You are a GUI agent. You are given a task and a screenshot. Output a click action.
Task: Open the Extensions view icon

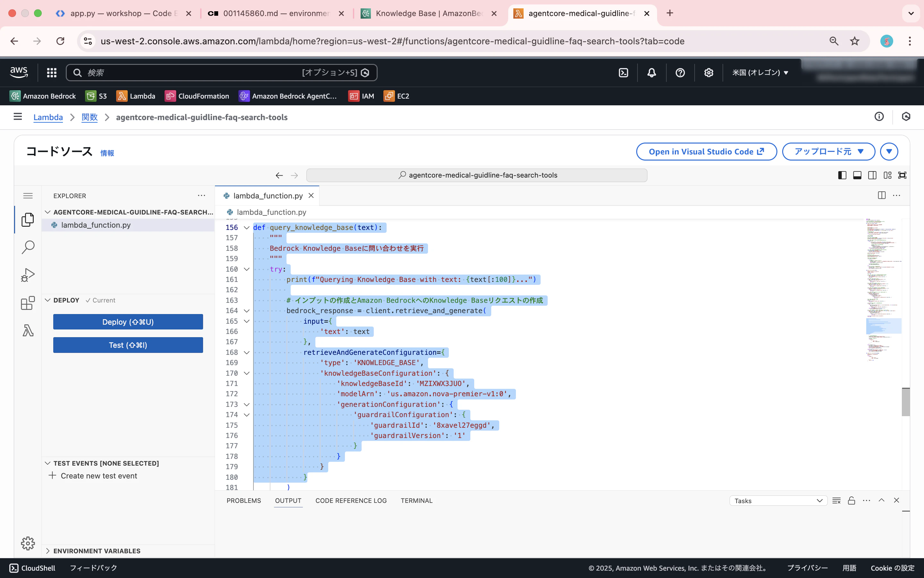coord(28,303)
